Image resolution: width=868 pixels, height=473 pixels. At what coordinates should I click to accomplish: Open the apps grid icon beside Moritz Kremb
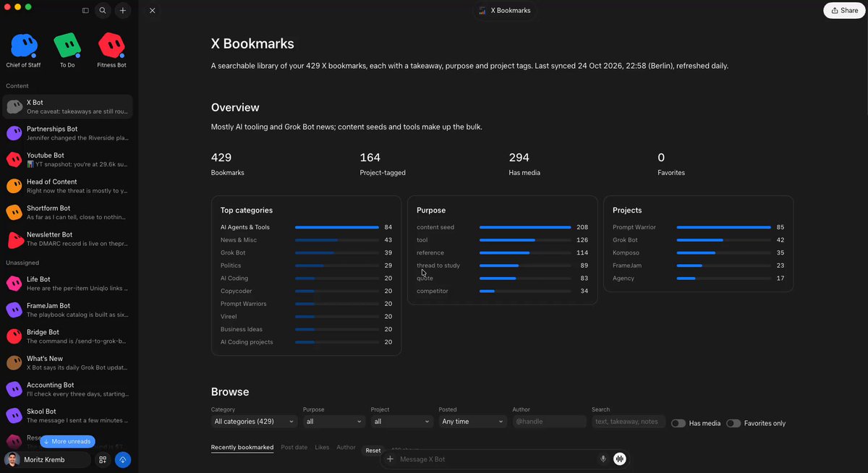click(103, 459)
